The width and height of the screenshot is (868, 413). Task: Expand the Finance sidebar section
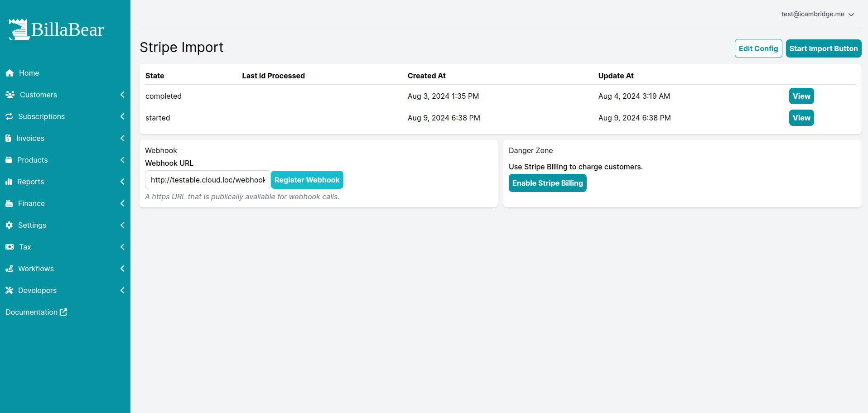tap(122, 203)
